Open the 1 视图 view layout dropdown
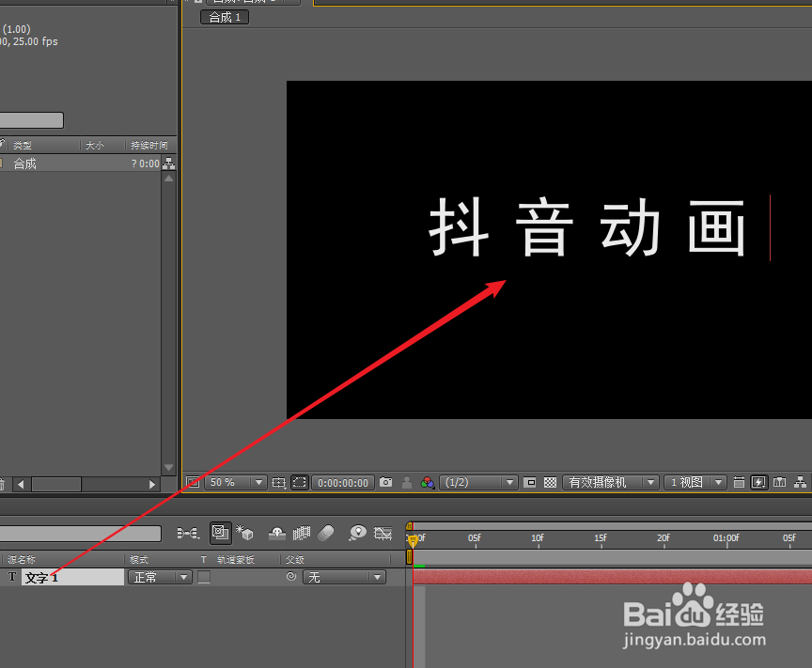The image size is (812, 668). (695, 483)
